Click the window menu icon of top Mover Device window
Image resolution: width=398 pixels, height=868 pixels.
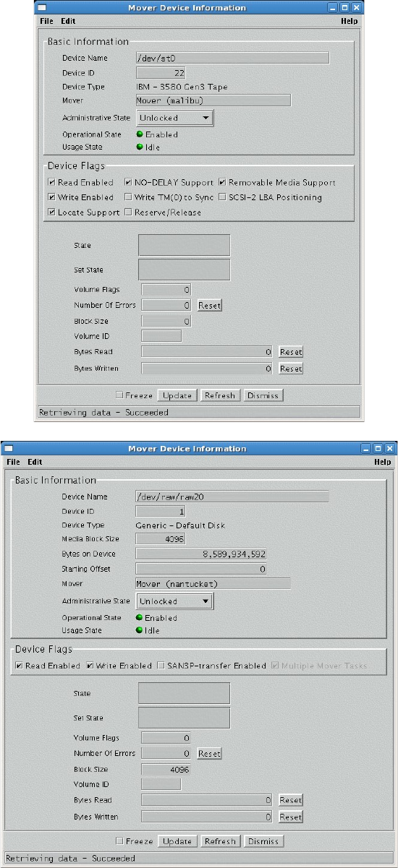(46, 7)
